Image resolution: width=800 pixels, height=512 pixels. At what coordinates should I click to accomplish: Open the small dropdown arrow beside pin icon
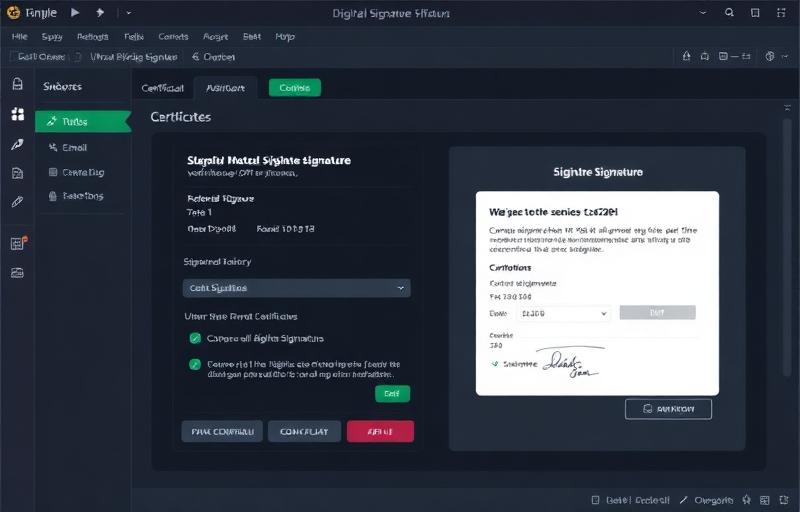point(129,13)
